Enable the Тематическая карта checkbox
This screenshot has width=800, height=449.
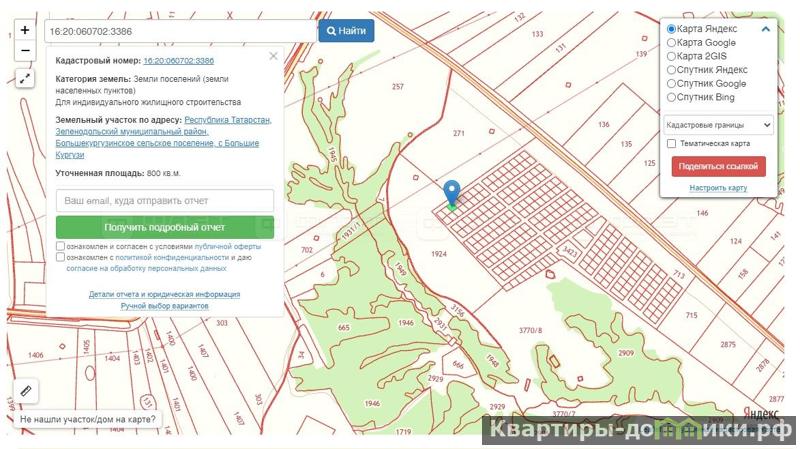(671, 144)
